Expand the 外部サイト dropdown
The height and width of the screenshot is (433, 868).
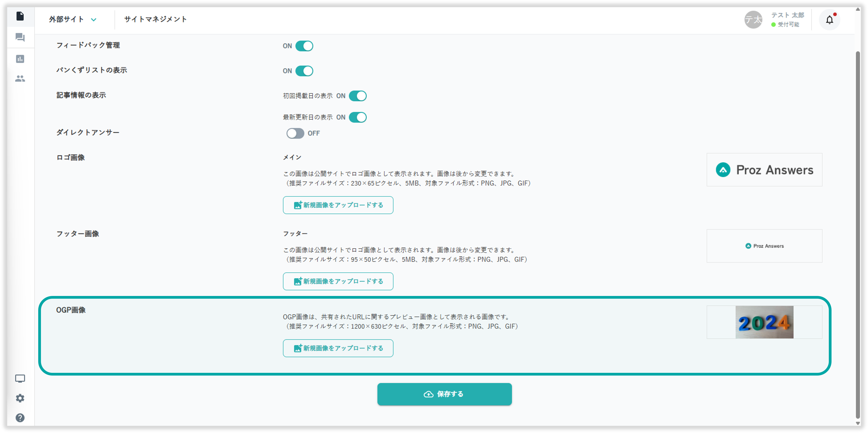tap(73, 20)
